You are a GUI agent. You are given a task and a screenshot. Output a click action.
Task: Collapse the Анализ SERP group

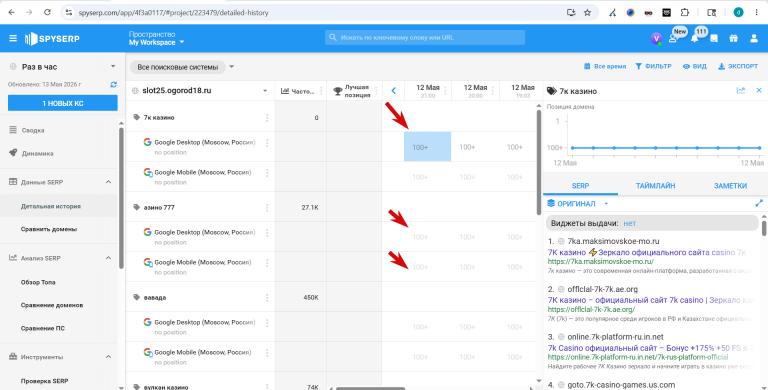click(x=108, y=258)
